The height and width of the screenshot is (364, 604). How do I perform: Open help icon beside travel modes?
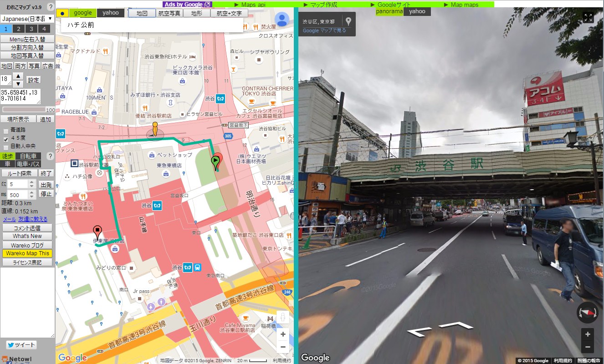click(x=50, y=156)
